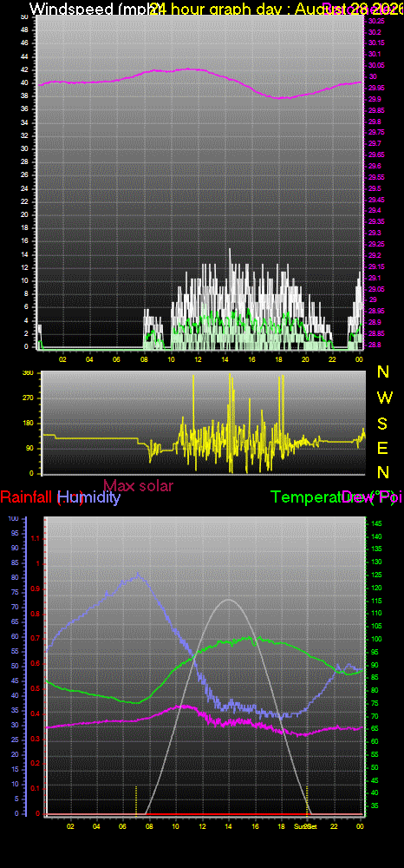Click the tallest wind gust spike
Viewport: 404px width, 868px height.
point(230,252)
